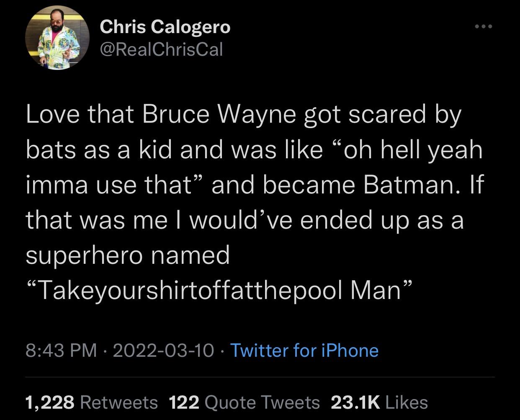The width and height of the screenshot is (520, 420).
Task: Open the Chris Calogero display name link
Action: tap(165, 27)
